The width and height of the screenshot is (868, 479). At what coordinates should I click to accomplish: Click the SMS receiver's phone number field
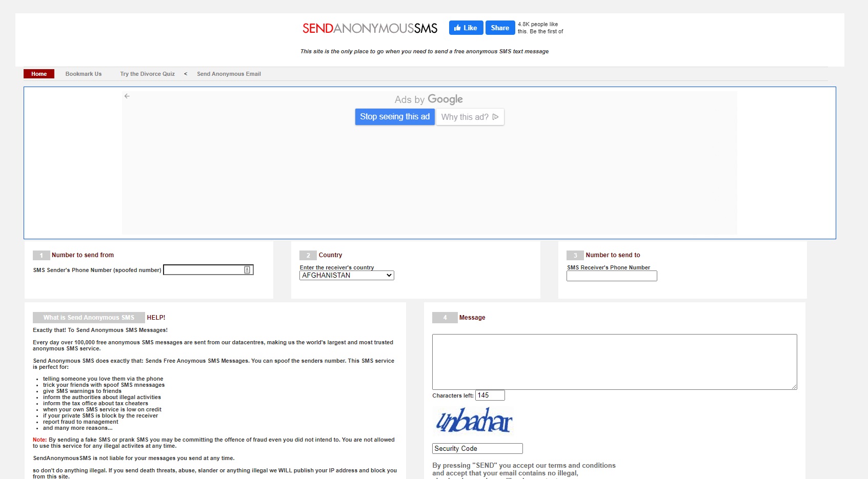click(x=611, y=276)
